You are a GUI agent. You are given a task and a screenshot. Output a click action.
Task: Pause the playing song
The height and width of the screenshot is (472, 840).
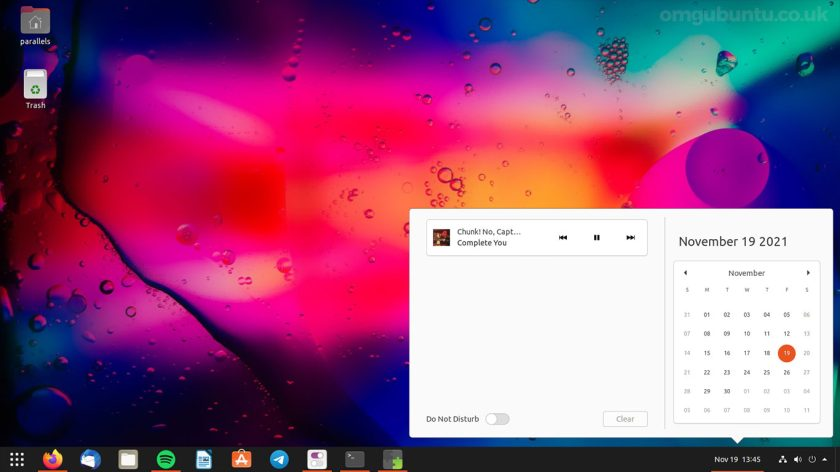pos(596,237)
